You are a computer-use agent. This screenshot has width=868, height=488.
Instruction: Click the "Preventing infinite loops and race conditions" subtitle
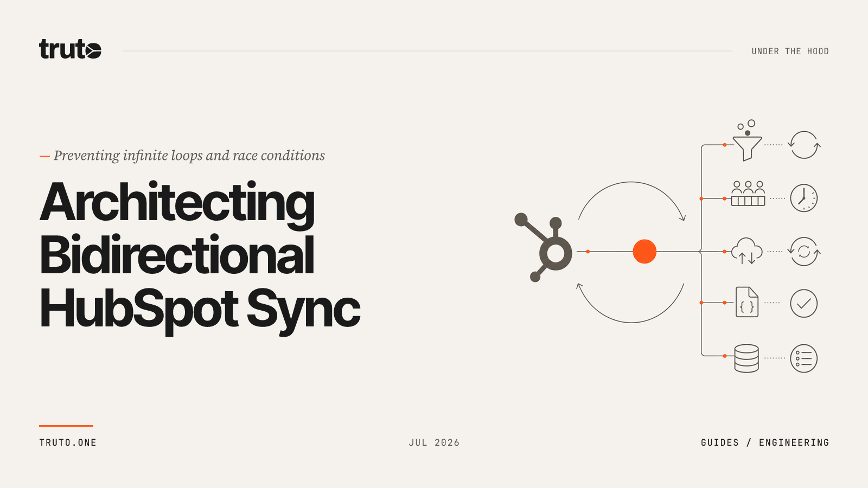pos(189,156)
